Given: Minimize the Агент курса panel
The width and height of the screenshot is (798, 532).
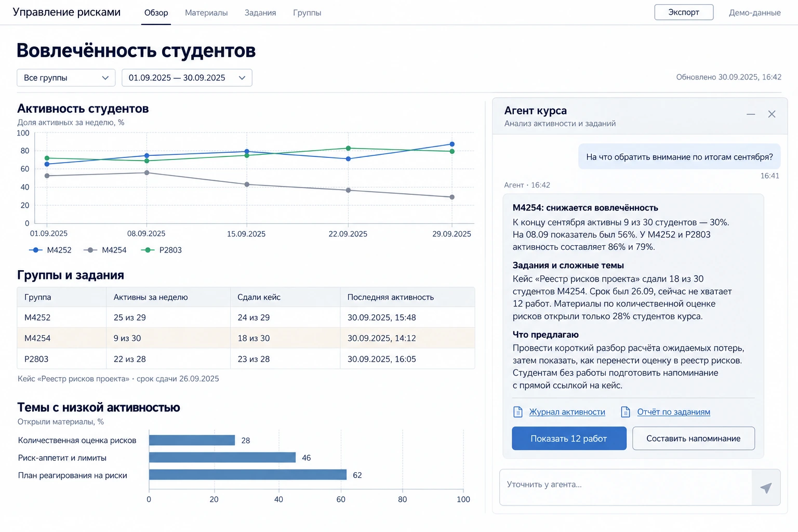Looking at the screenshot, I should [751, 114].
